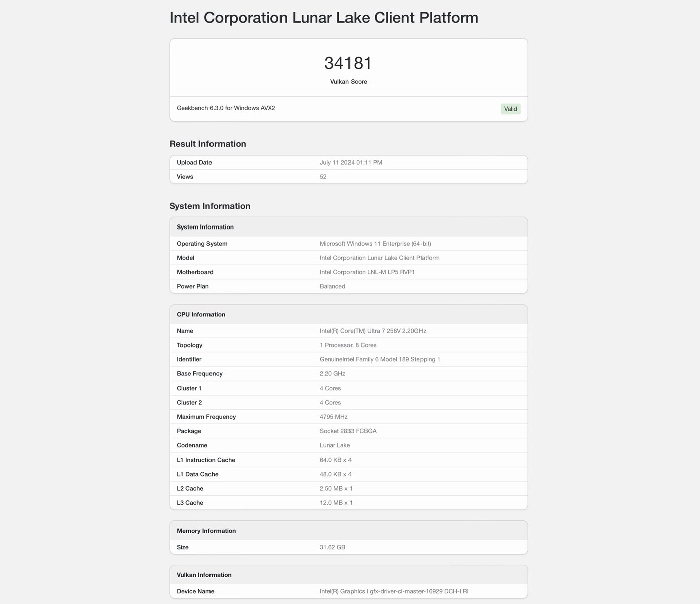The height and width of the screenshot is (604, 700).
Task: Click the page title Lunar Lake Client Platform
Action: pos(324,18)
